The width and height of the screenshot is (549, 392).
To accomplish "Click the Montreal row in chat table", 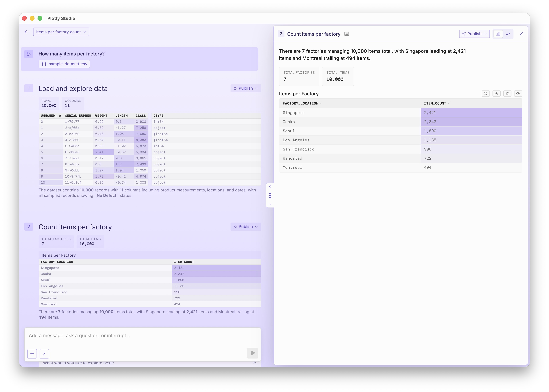I will (150, 304).
